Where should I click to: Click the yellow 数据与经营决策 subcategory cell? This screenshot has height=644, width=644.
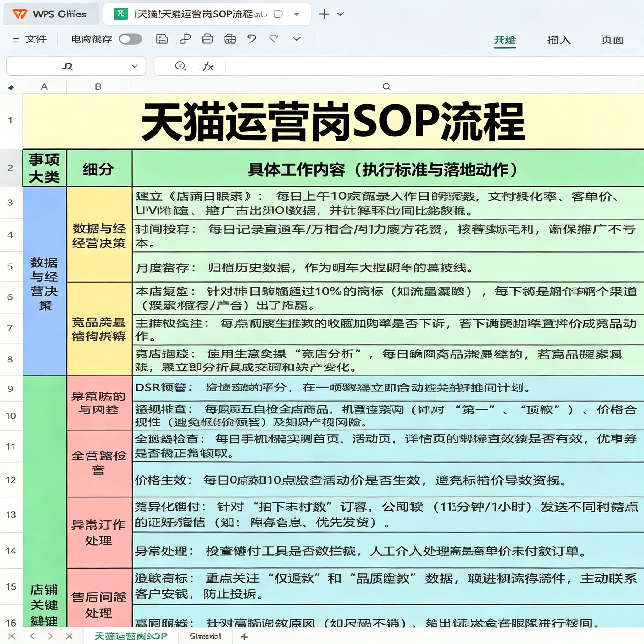click(99, 235)
